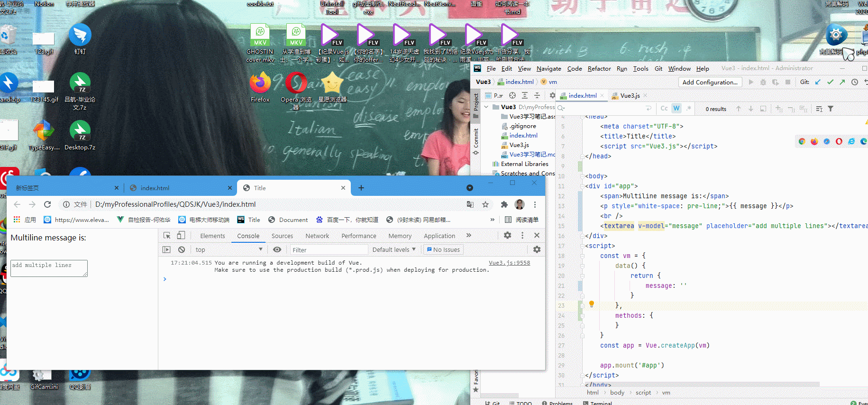Open Vue3.js:9558 source link
Screen dimensions: 868x405
tap(509, 263)
